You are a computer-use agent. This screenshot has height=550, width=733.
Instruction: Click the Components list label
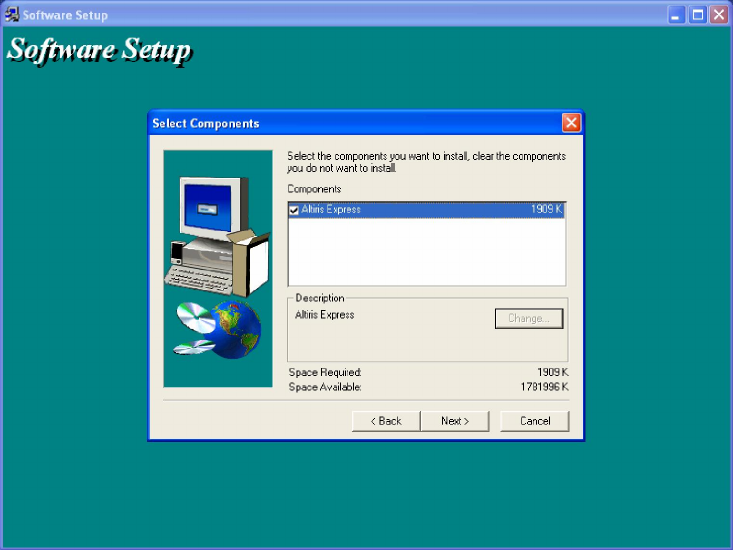tap(314, 189)
